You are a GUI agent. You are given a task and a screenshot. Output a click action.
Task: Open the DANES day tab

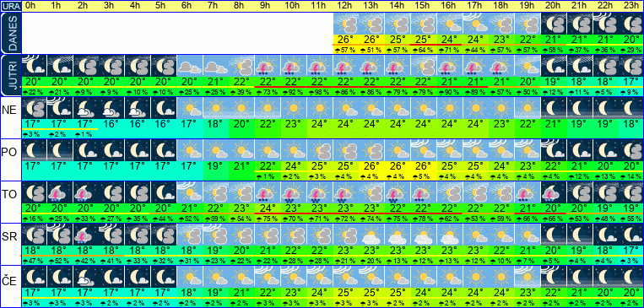point(11,34)
